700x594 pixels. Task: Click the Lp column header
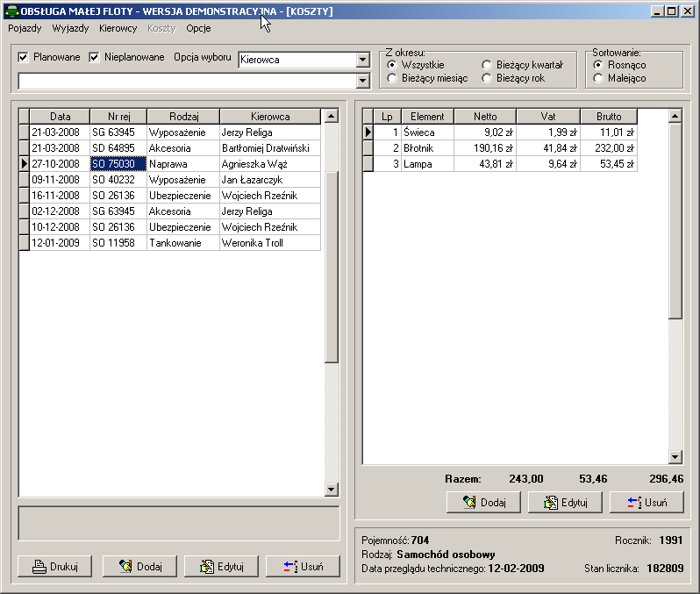(x=387, y=117)
